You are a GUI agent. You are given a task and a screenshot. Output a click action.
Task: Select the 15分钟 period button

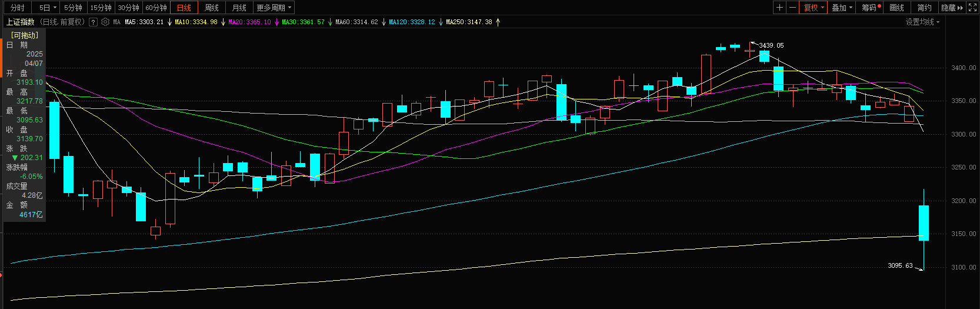(101, 8)
